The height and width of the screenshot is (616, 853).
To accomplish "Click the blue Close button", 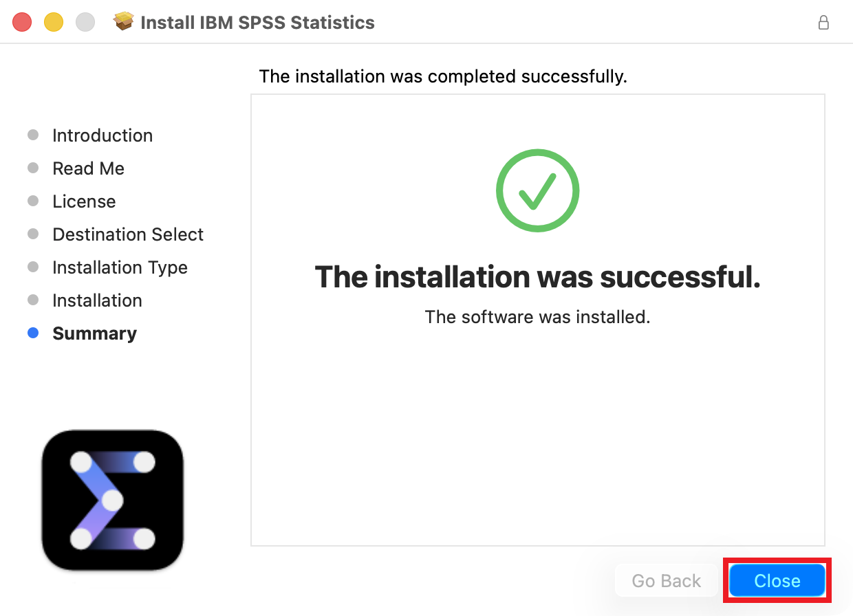I will tap(777, 581).
